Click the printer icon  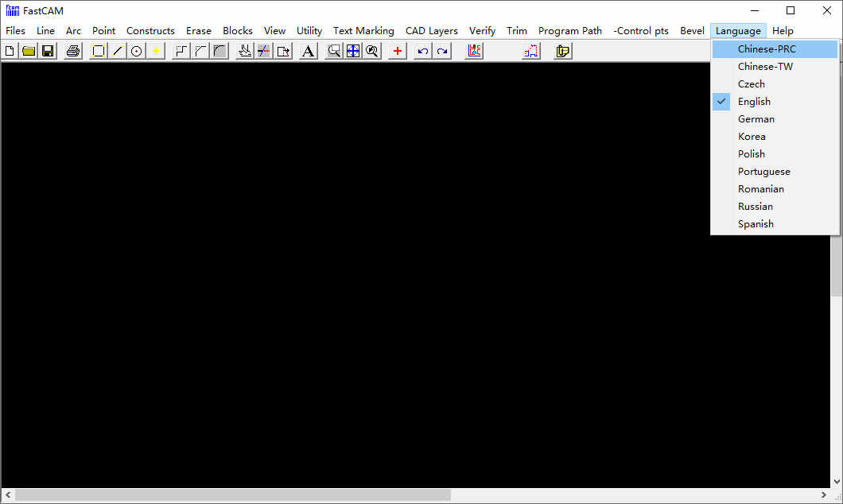(73, 51)
